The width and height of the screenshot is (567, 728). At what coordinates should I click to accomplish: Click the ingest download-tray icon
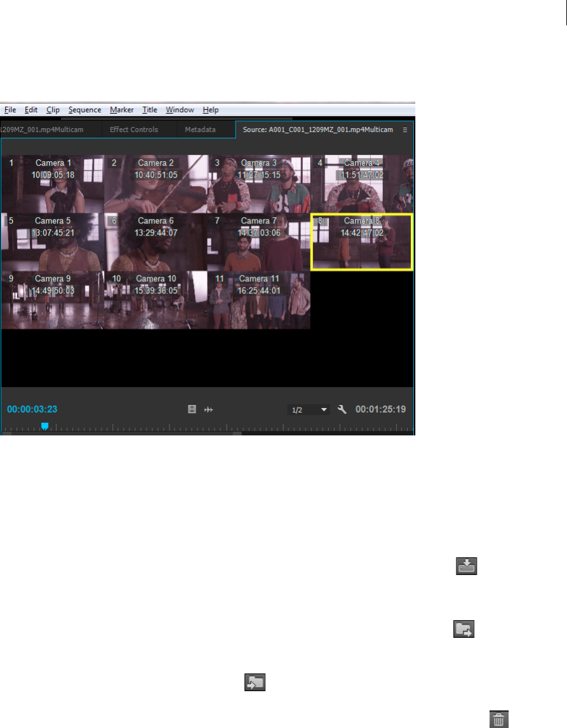[467, 566]
